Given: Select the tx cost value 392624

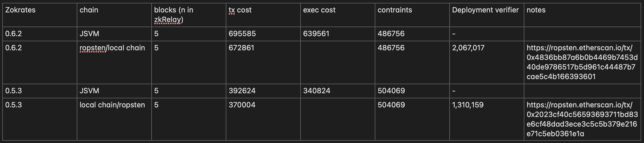Looking at the screenshot, I should coord(242,91).
